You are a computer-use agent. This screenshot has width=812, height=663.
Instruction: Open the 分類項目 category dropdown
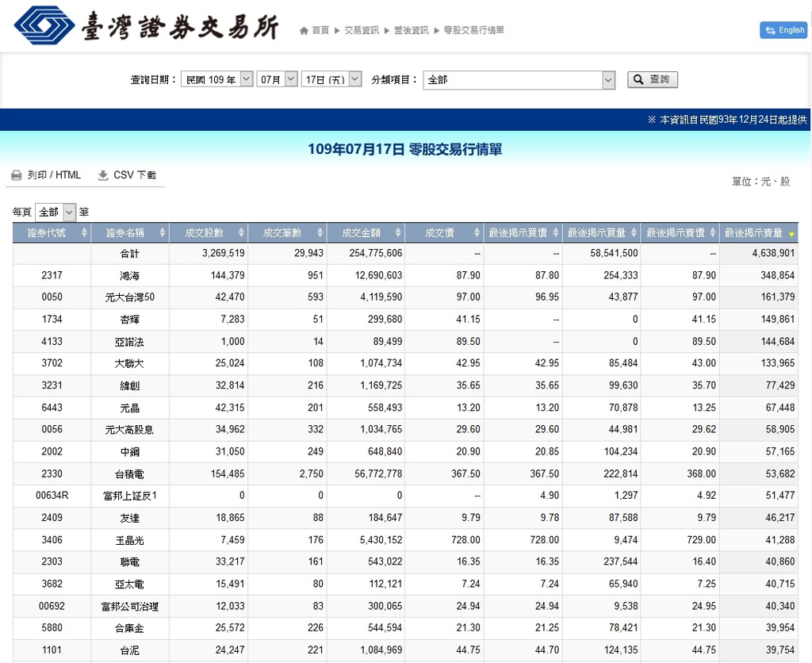[519, 80]
